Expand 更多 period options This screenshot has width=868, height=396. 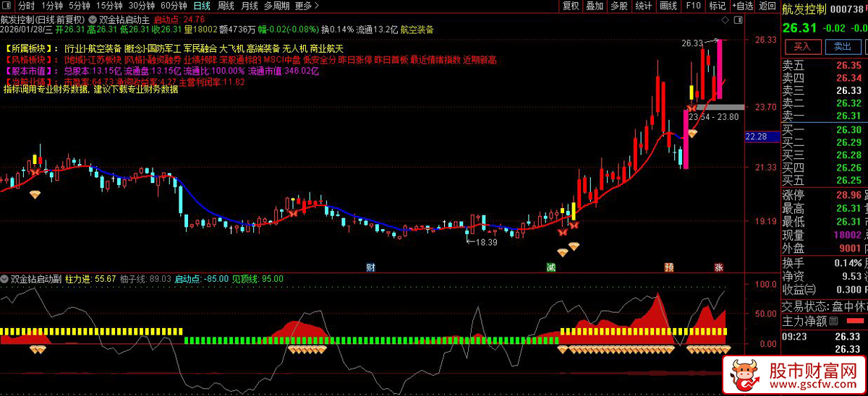307,6
